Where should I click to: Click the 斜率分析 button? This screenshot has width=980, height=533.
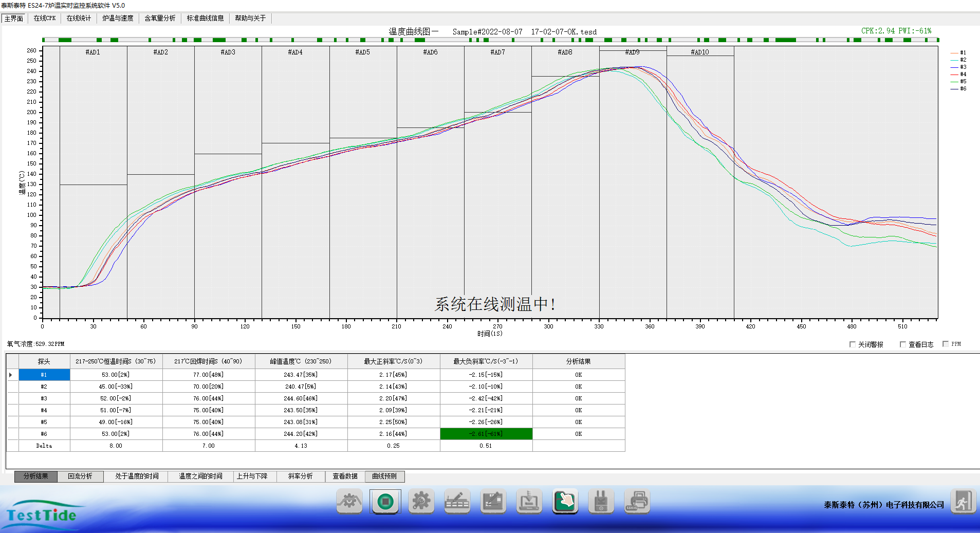tap(301, 476)
